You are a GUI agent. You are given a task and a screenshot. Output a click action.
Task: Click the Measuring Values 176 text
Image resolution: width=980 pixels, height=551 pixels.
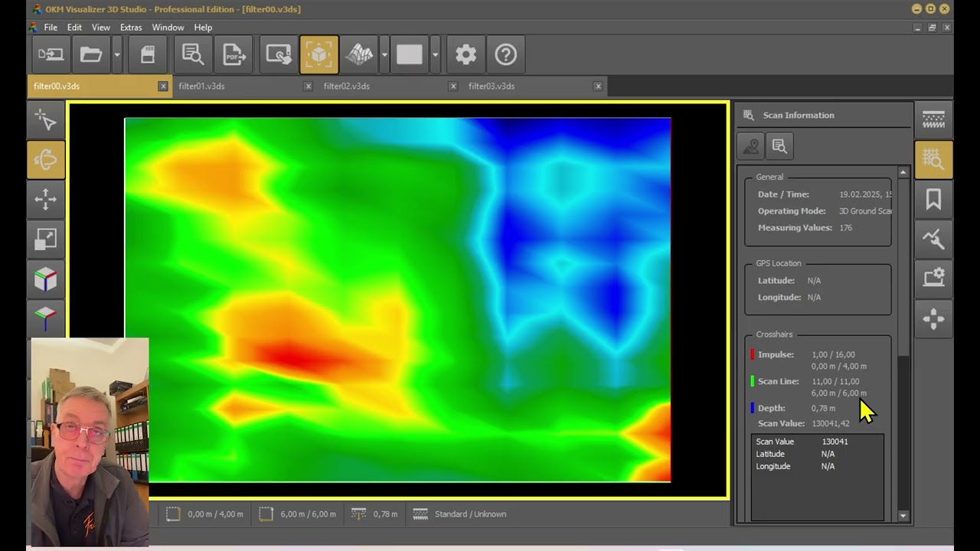point(805,228)
